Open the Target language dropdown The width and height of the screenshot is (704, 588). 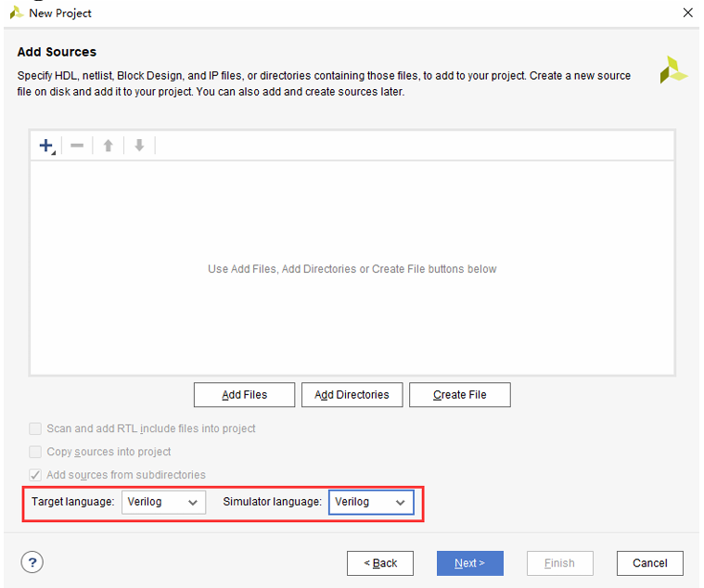pyautogui.click(x=164, y=502)
